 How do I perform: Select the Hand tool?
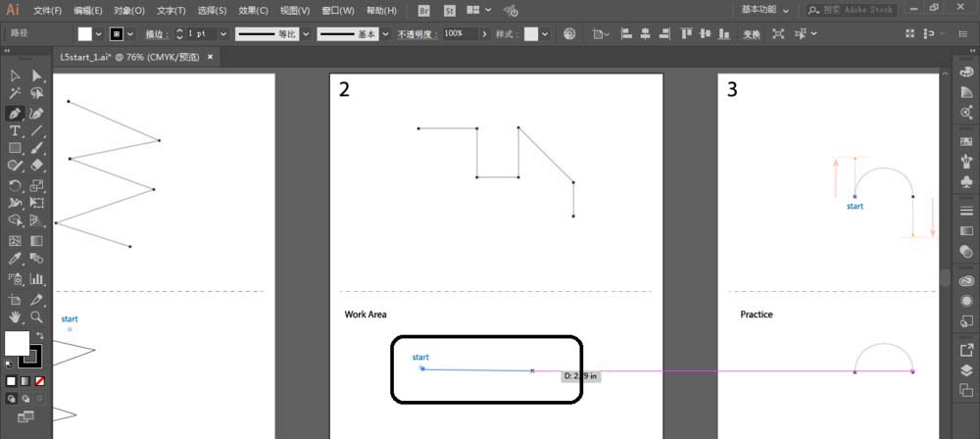pos(15,317)
